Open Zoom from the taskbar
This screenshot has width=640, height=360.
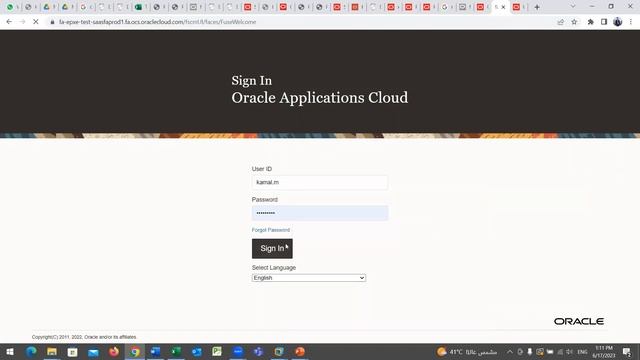point(238,352)
